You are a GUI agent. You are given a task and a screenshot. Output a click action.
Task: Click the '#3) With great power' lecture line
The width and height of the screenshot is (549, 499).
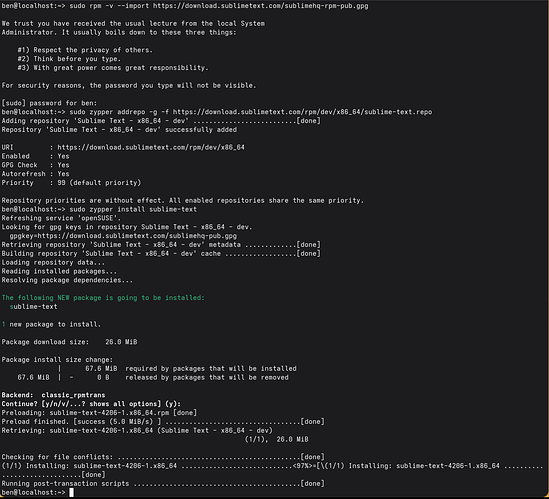tap(113, 68)
